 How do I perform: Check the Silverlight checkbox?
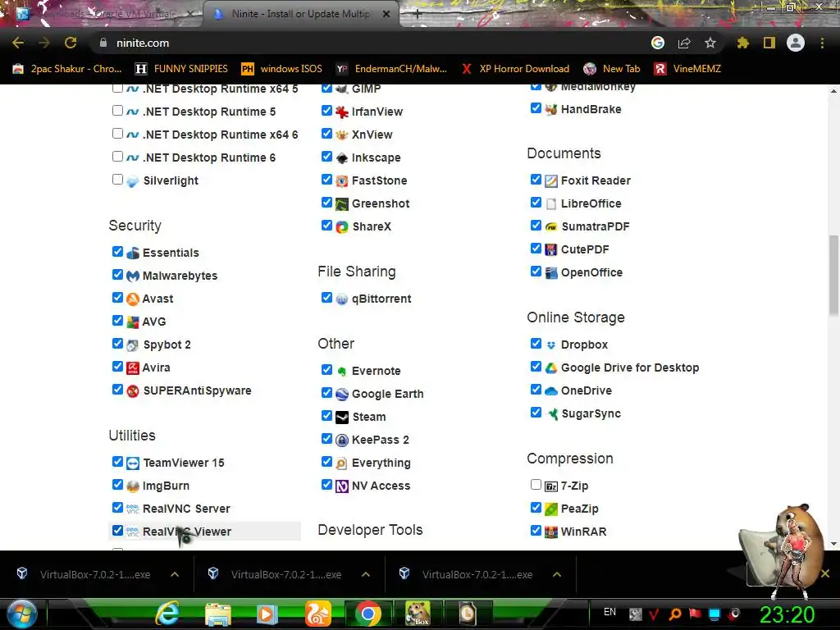tap(117, 179)
